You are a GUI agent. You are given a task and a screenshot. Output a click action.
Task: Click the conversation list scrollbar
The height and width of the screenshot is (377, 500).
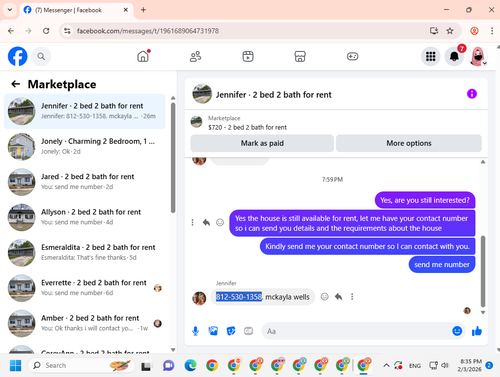pyautogui.click(x=173, y=157)
